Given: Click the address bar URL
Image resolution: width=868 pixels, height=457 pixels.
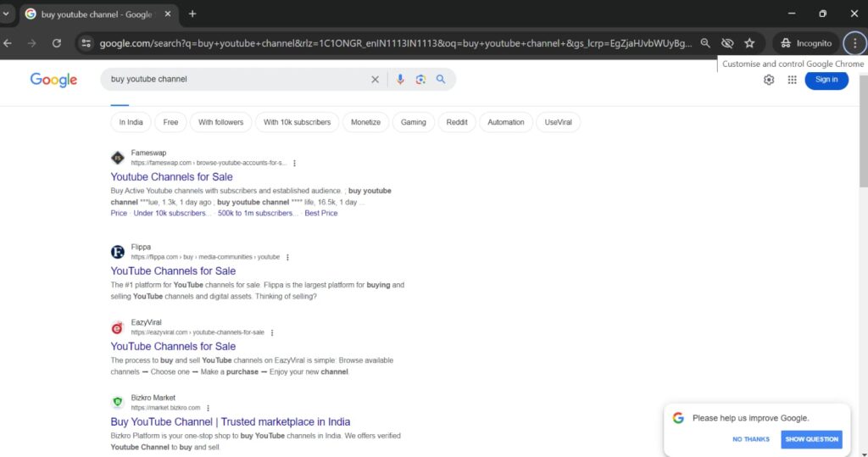Looking at the screenshot, I should coord(395,43).
